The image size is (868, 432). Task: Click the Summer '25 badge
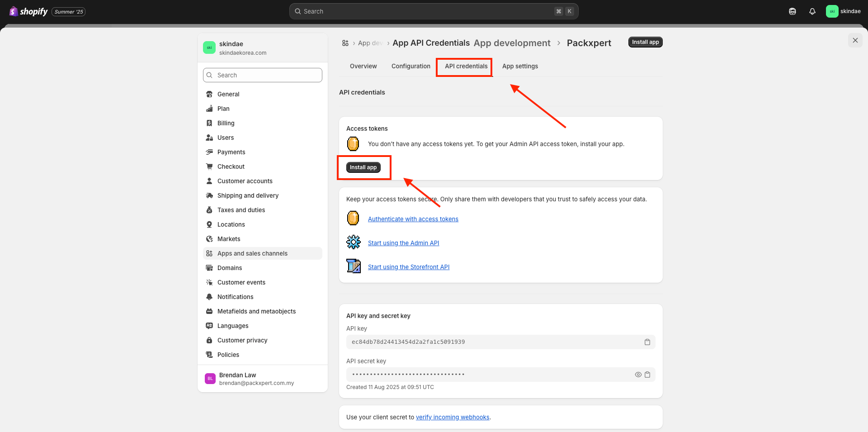click(x=69, y=12)
